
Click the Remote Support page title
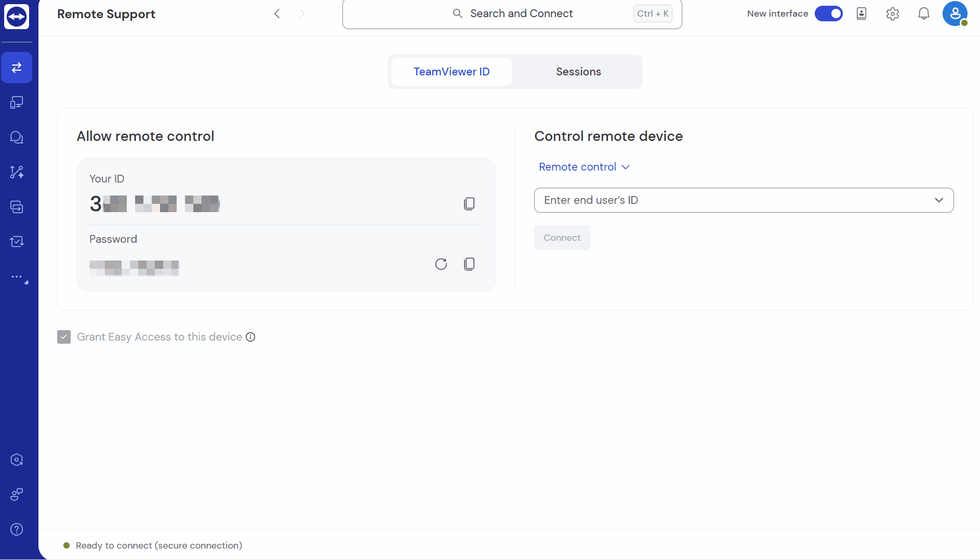click(106, 14)
